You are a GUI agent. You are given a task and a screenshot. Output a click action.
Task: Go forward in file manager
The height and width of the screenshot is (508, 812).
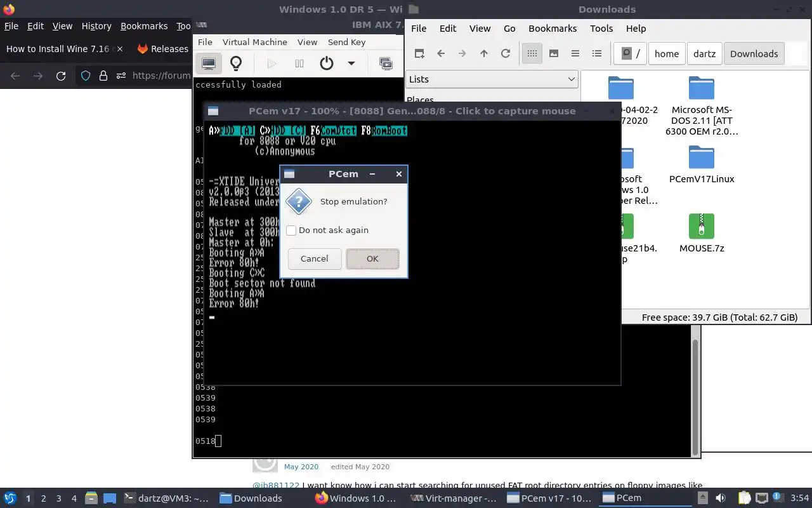(462, 54)
